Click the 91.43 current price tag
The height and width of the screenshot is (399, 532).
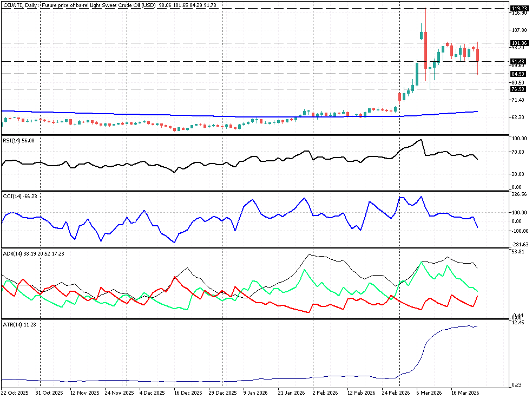(x=518, y=61)
